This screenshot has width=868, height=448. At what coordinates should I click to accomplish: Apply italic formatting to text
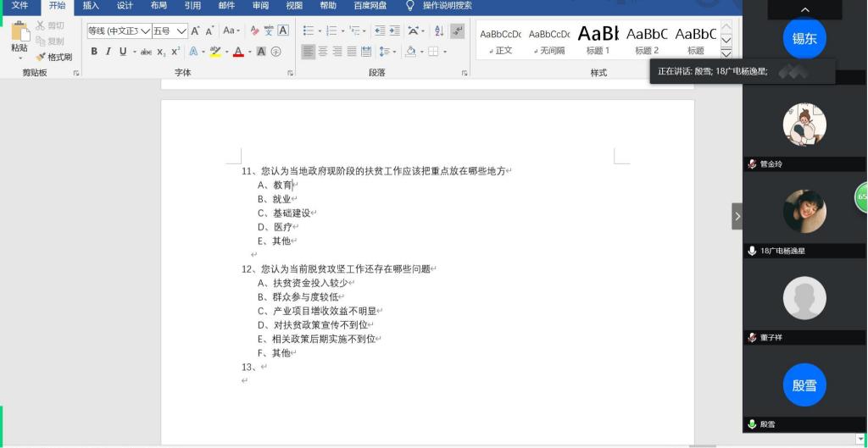pos(108,52)
